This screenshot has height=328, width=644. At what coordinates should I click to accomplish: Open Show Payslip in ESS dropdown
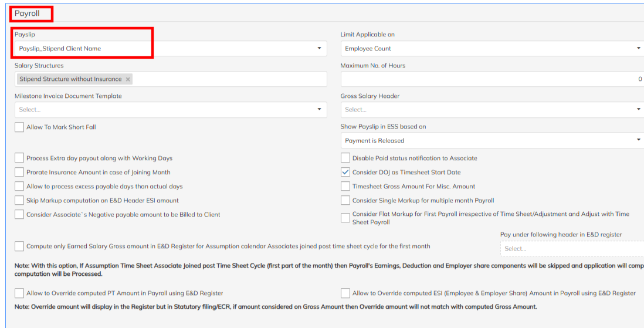tap(492, 141)
